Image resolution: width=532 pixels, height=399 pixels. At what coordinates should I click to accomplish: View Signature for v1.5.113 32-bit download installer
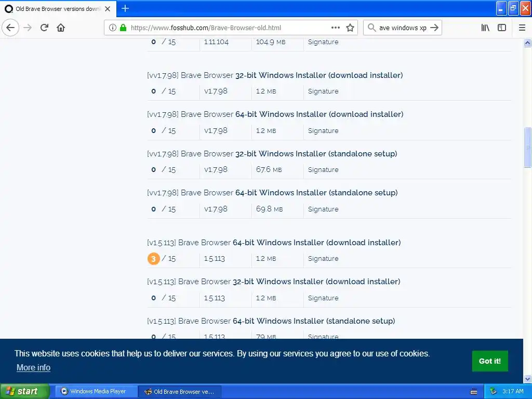click(323, 298)
